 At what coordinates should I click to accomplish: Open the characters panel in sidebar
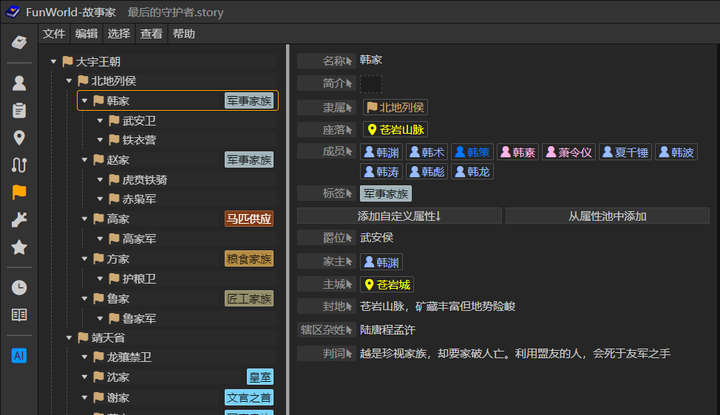pos(19,83)
